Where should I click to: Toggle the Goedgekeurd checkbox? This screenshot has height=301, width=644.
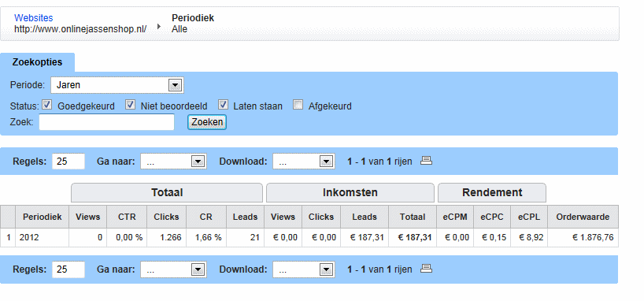46,105
